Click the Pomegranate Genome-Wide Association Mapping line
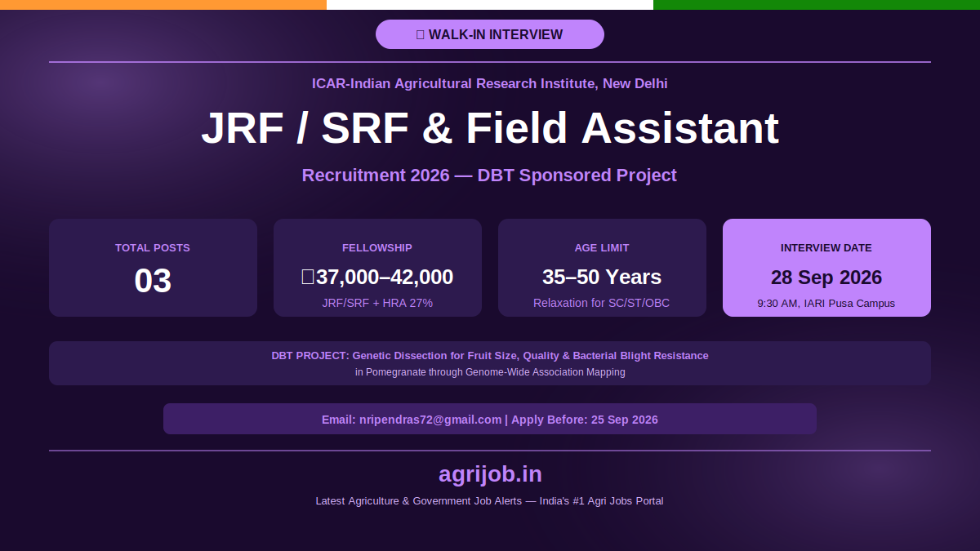 [x=490, y=372]
